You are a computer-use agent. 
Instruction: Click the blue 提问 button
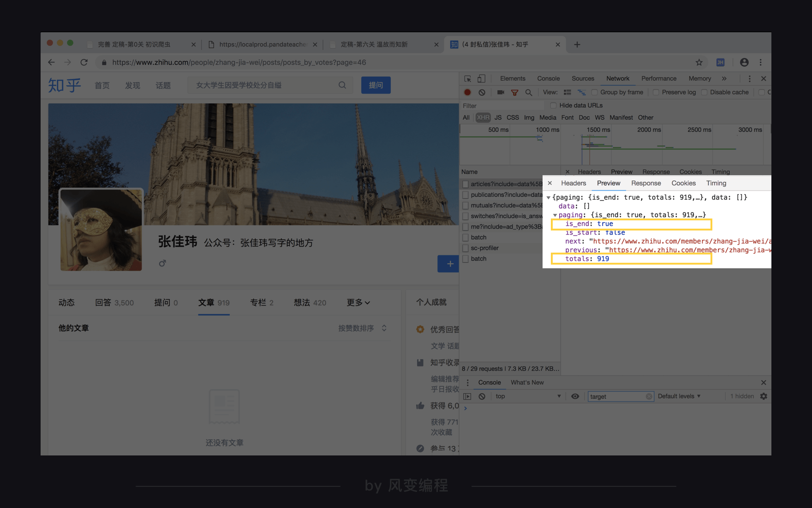[x=376, y=85]
